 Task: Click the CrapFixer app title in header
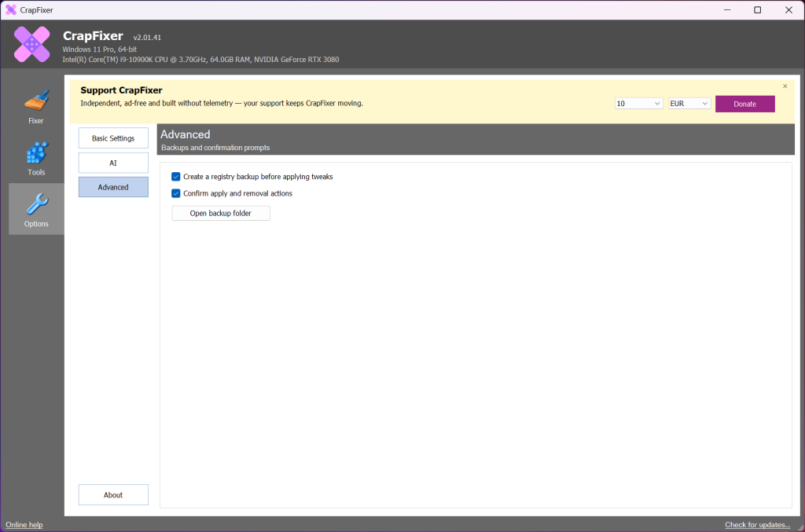(x=93, y=36)
